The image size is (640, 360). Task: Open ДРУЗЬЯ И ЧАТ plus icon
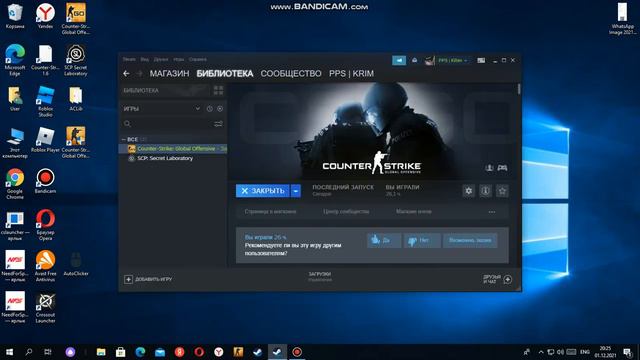[x=507, y=279]
